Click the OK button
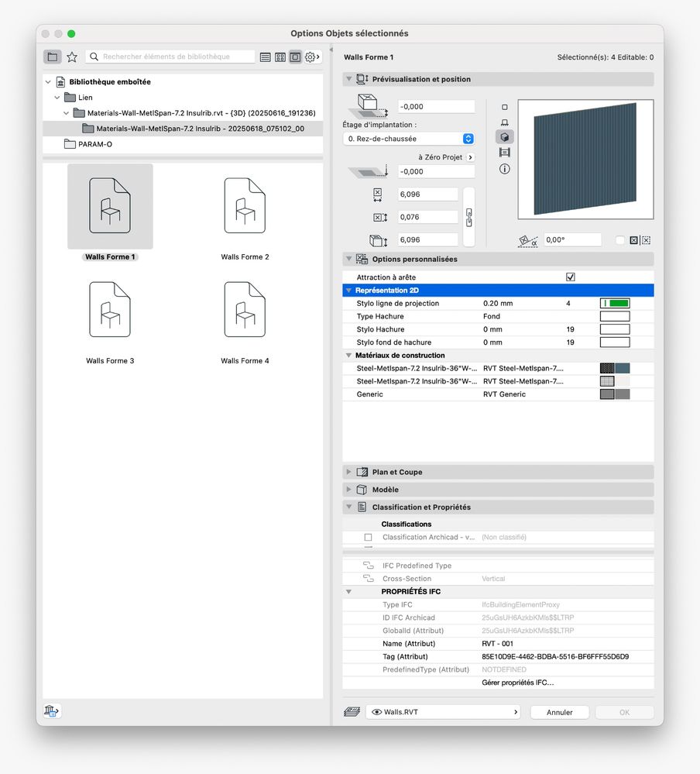 pos(624,712)
